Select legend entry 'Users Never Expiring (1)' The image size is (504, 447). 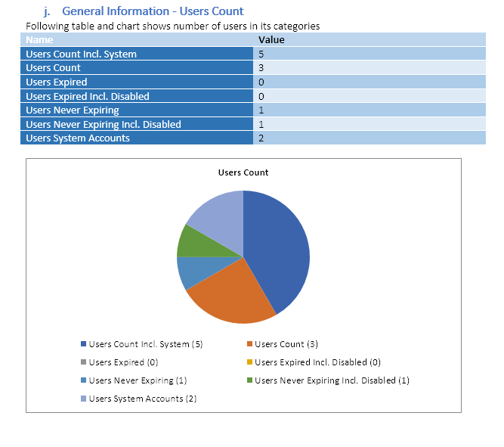point(138,380)
